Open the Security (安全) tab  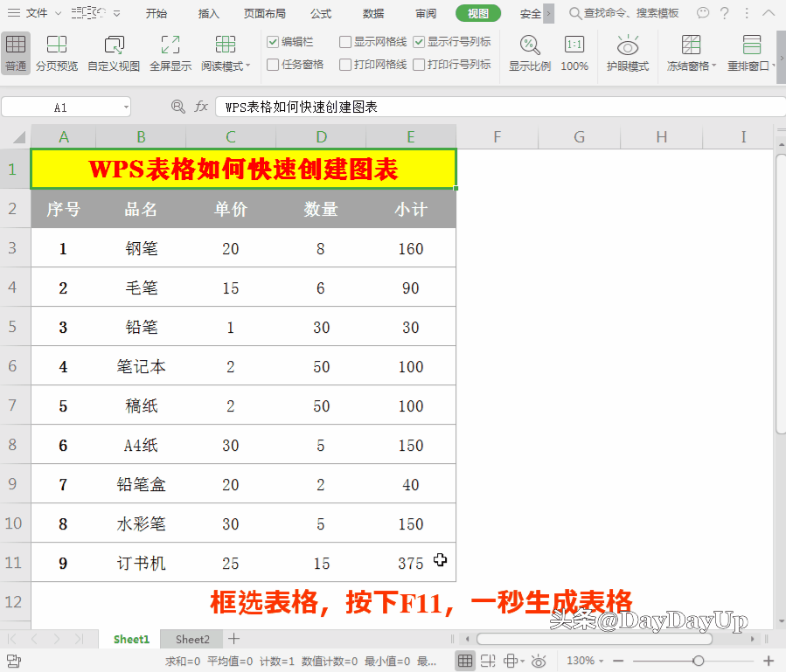tap(530, 13)
